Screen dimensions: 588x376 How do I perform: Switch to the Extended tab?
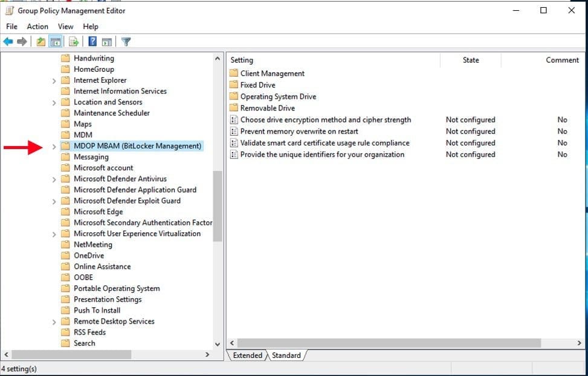[247, 355]
